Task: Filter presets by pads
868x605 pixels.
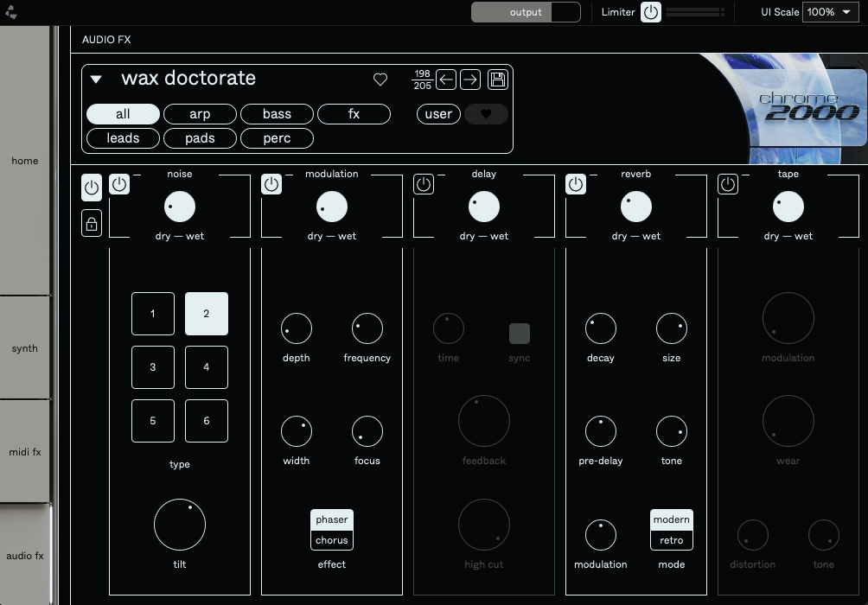Action: pos(200,138)
